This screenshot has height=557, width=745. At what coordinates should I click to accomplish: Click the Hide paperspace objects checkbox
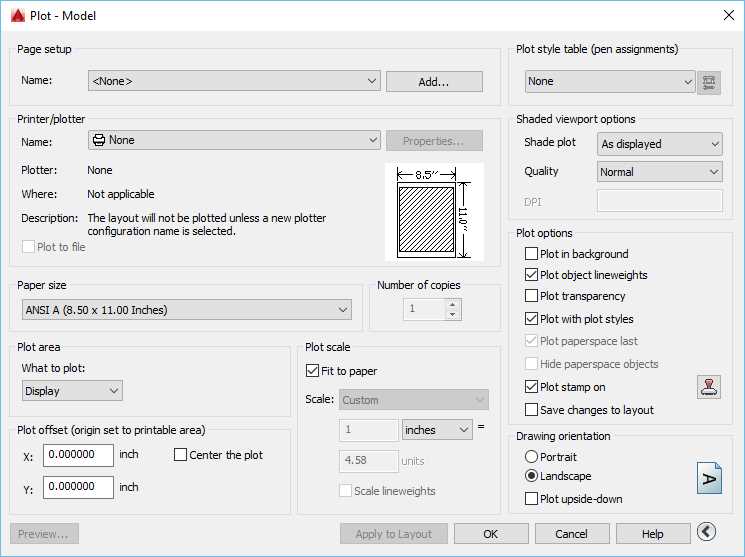[531, 364]
